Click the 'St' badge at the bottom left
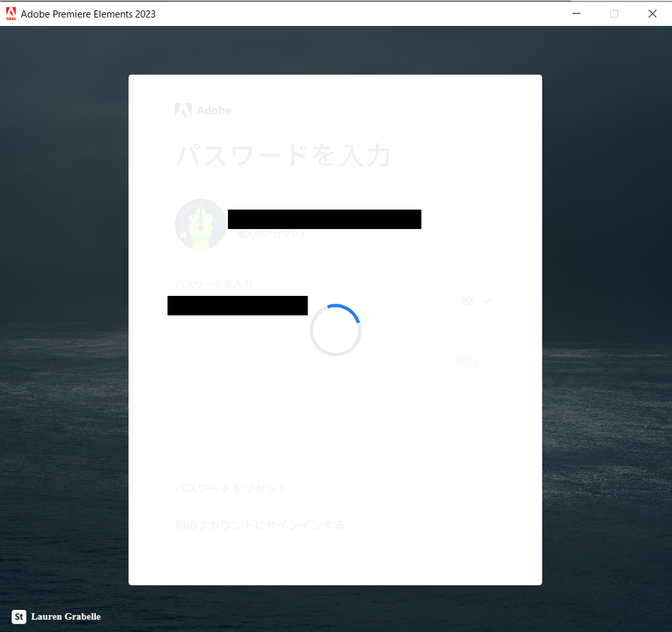This screenshot has height=632, width=672. [19, 616]
